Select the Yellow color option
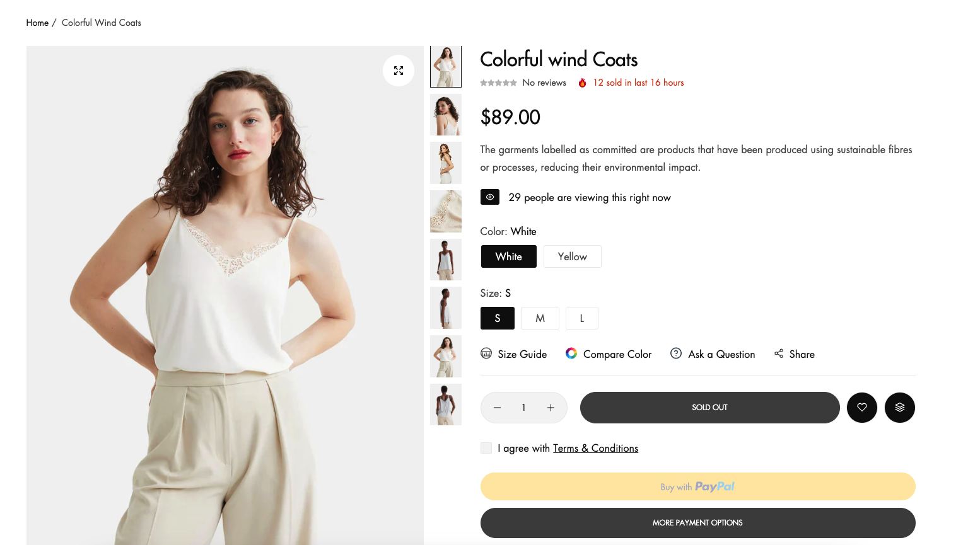980x545 pixels. [572, 256]
